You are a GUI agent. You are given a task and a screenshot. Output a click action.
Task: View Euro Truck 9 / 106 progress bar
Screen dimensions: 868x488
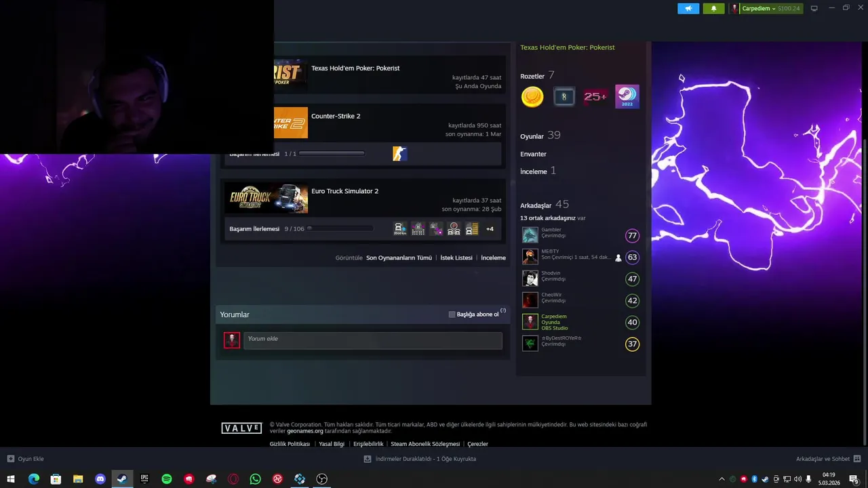click(339, 228)
